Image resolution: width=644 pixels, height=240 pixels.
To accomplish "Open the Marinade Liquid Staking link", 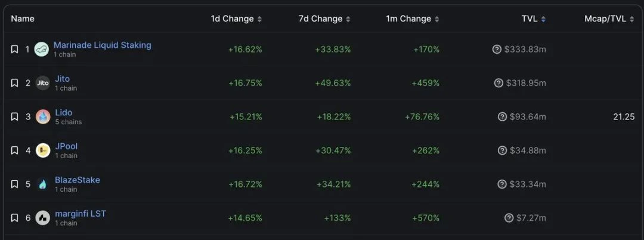I will 103,45.
